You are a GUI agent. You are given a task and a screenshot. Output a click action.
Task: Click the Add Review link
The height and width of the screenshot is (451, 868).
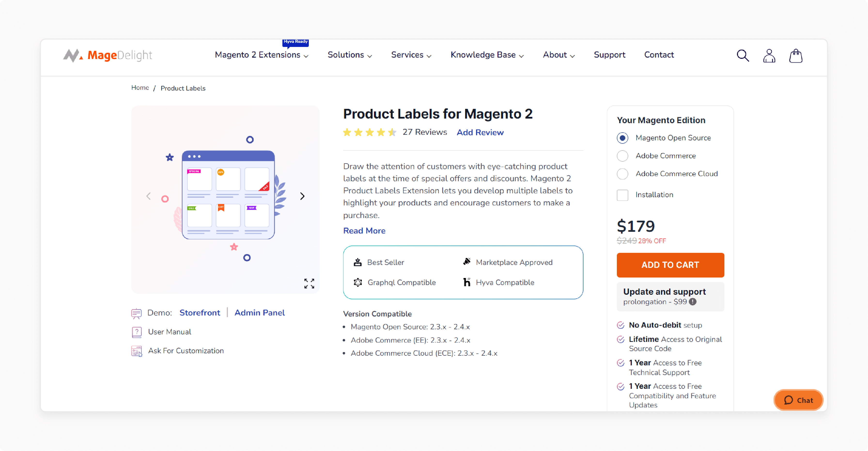tap(480, 132)
